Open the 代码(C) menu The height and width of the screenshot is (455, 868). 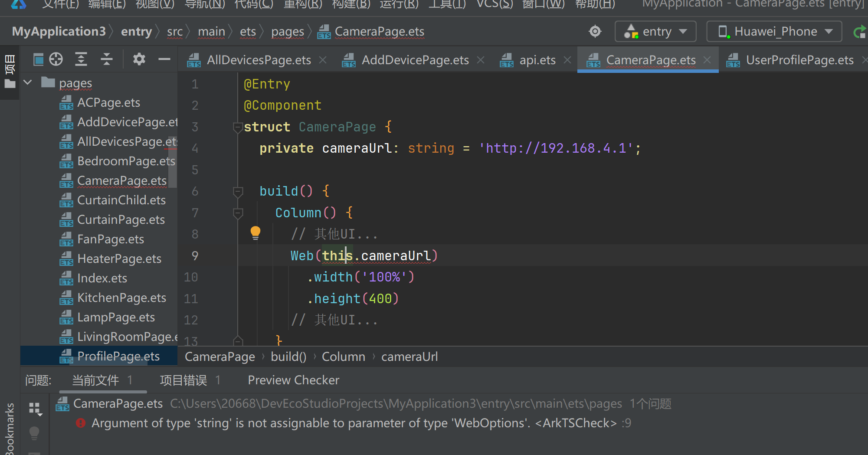point(254,4)
